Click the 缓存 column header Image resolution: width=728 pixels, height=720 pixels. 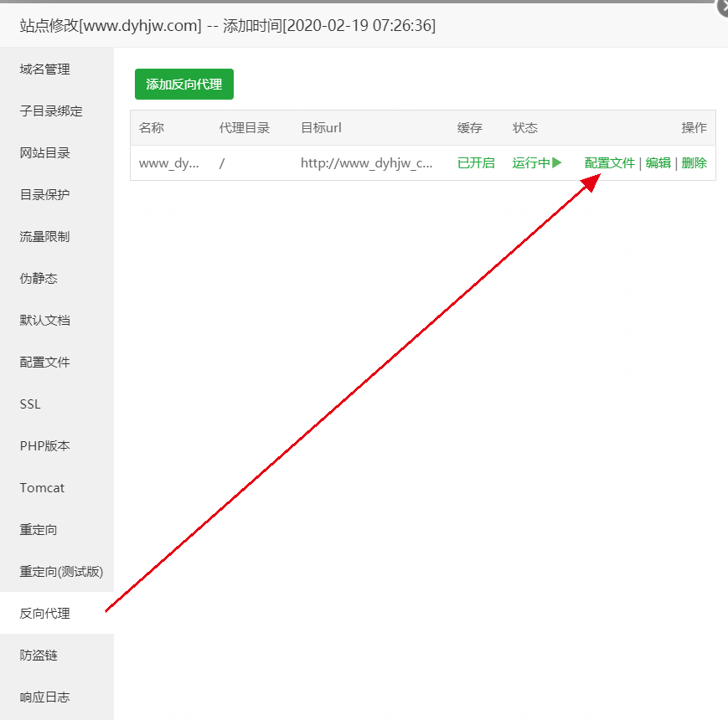(470, 127)
